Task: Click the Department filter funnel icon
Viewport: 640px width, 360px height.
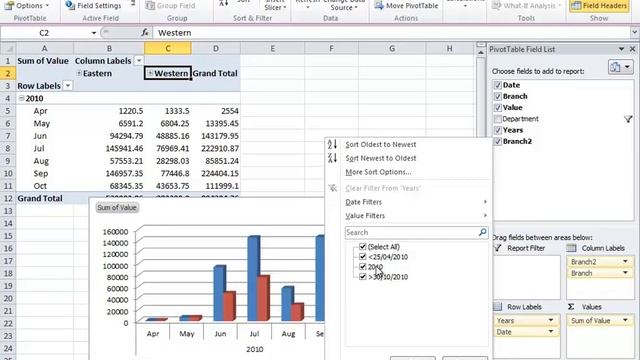Action: [628, 119]
